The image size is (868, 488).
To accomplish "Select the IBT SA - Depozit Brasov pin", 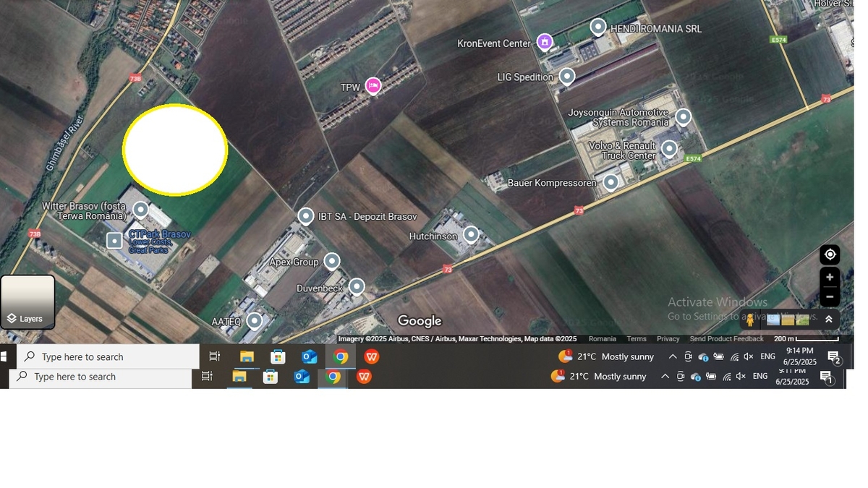I will [306, 216].
